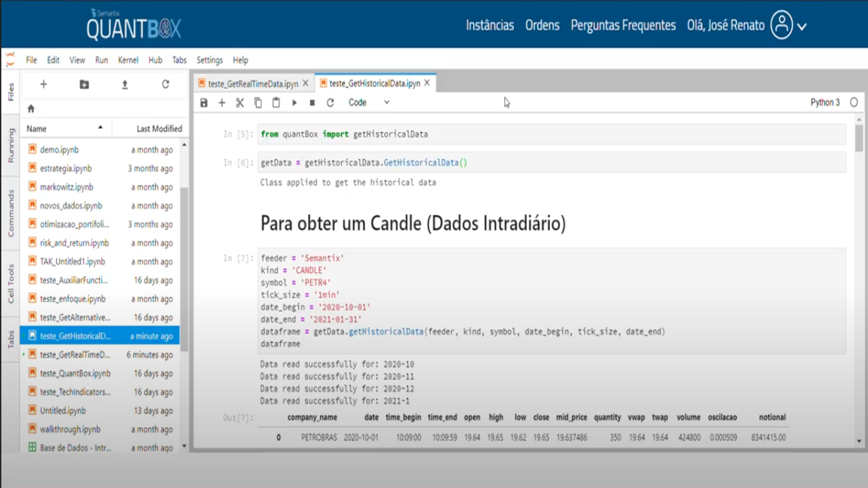Screen dimensions: 868x488
Task: Click into the feeder = 'Semantix' code cell
Action: click(x=552, y=301)
